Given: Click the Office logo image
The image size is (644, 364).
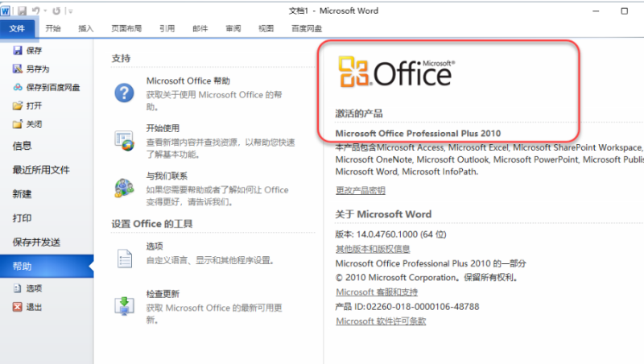Looking at the screenshot, I should [396, 72].
